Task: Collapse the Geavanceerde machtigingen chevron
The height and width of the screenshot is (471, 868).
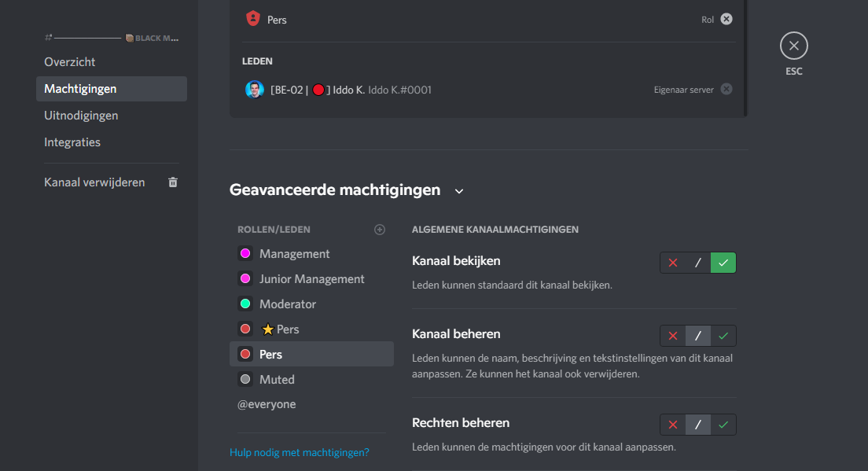Action: point(459,190)
